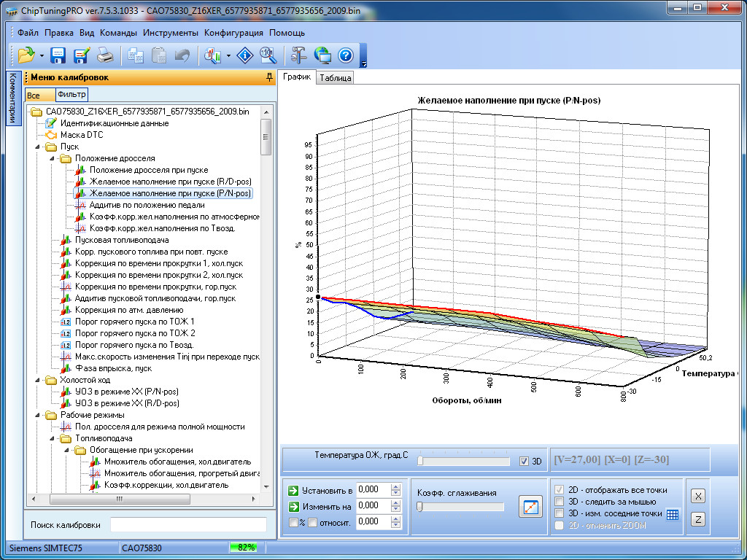
Task: Open the binary search magnifier icon
Action: [268, 55]
